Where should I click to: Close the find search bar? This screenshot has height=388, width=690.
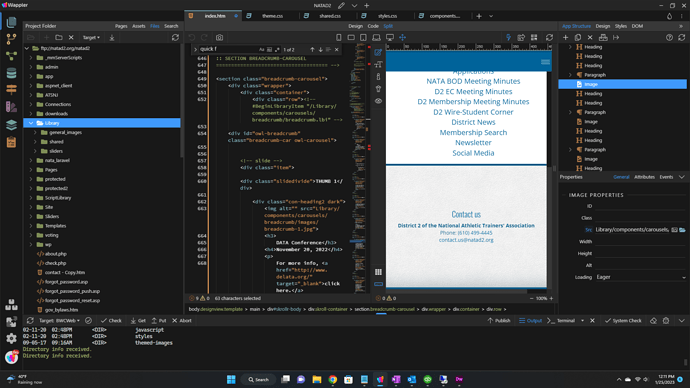pos(337,49)
